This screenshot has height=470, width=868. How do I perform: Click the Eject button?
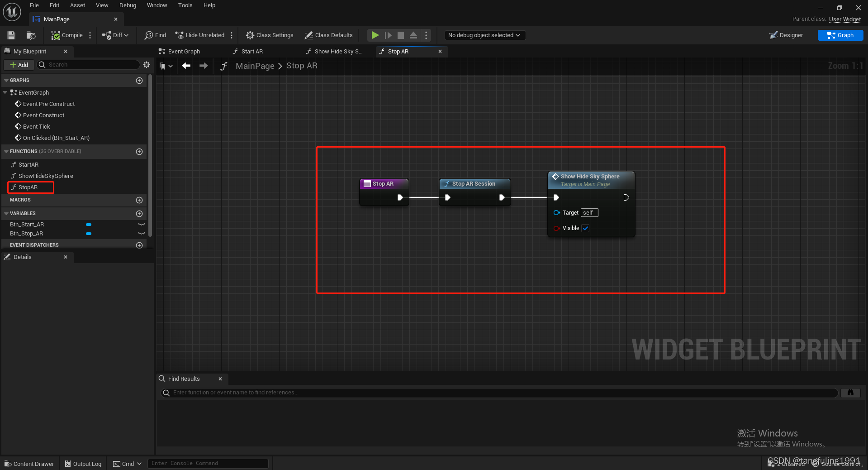413,35
